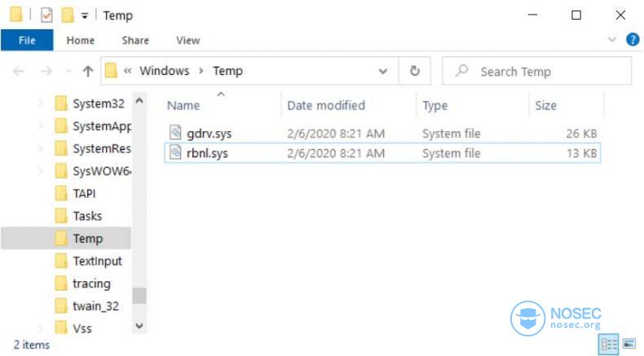Sort by the Date modified column header
The height and width of the screenshot is (356, 644).
point(326,106)
